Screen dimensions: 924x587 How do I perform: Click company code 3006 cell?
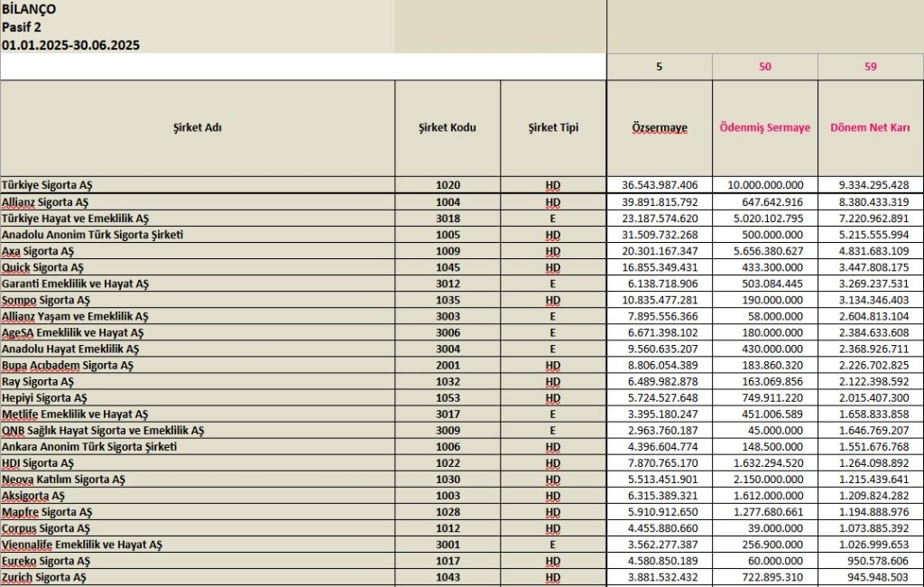coord(448,332)
